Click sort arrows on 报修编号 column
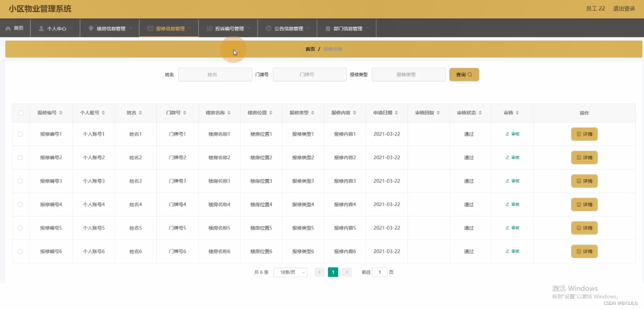The image size is (644, 309). pyautogui.click(x=61, y=113)
